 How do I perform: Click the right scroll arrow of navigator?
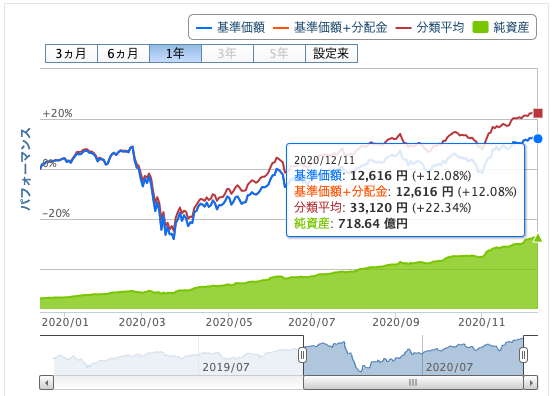(531, 382)
